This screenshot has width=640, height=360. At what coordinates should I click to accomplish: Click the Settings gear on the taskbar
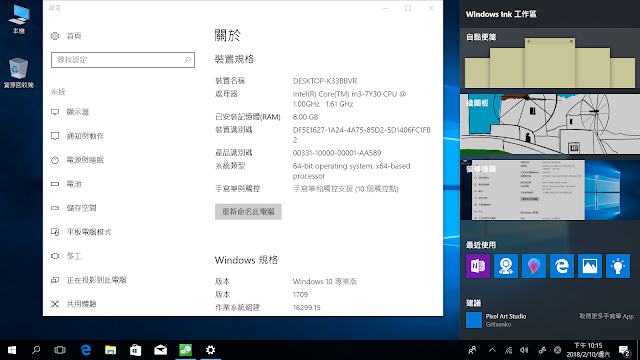click(x=211, y=350)
